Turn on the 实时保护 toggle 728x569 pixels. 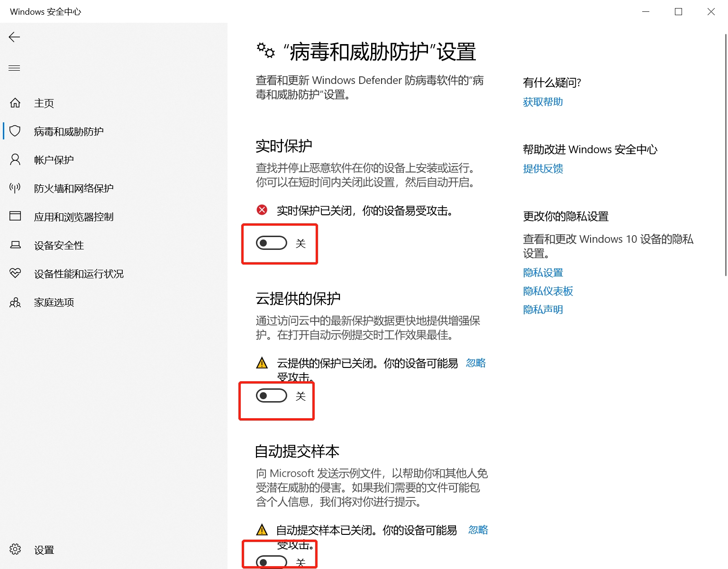272,243
